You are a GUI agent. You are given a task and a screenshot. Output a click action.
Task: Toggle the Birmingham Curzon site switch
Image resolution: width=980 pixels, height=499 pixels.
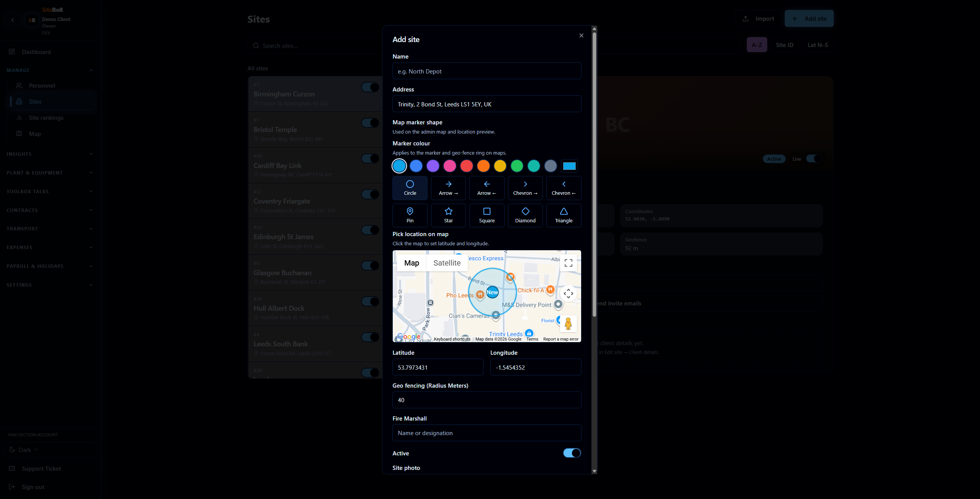(x=370, y=87)
